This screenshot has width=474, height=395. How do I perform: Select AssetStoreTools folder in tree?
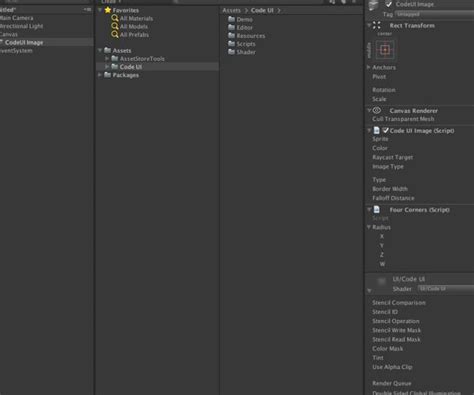[142, 59]
